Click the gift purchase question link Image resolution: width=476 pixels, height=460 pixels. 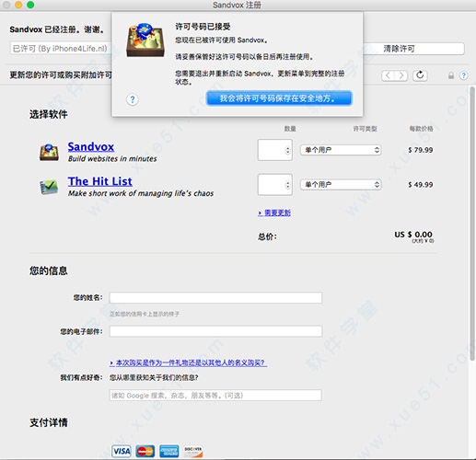(188, 362)
